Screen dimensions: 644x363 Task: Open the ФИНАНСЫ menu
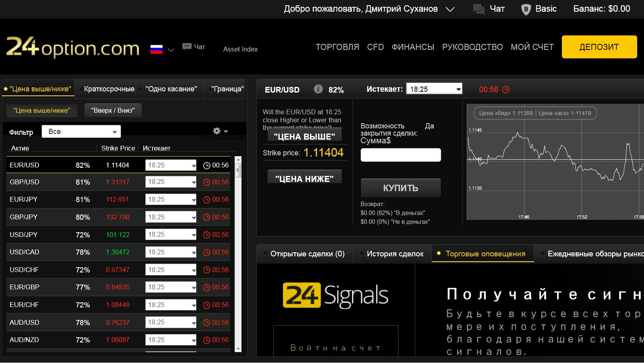413,47
